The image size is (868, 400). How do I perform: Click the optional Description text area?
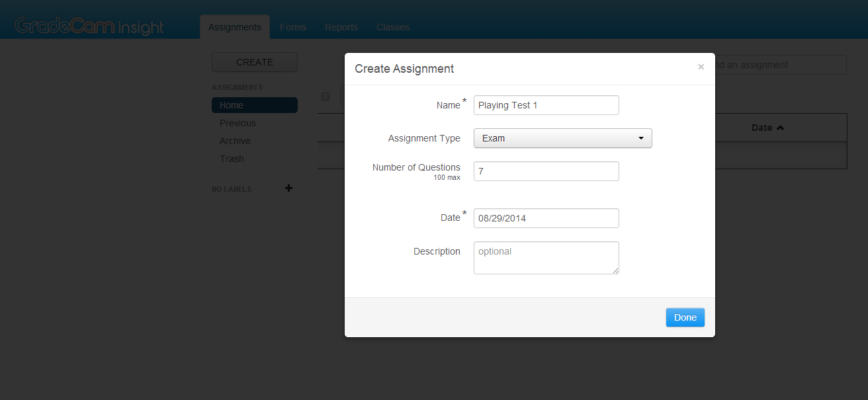point(546,257)
